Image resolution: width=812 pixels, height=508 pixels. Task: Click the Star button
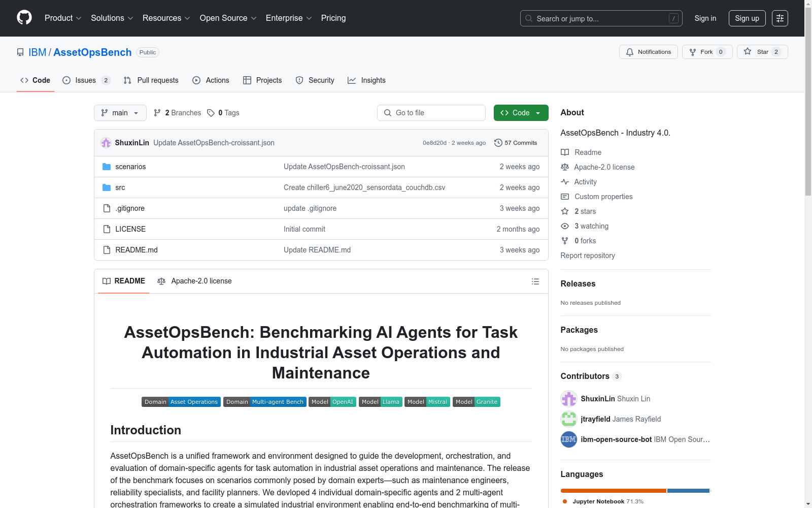coord(762,52)
